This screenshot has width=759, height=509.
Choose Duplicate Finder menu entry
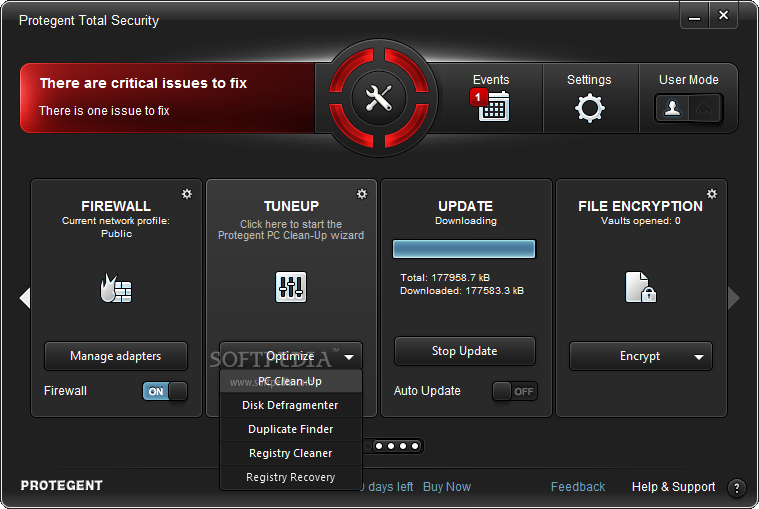pos(290,429)
